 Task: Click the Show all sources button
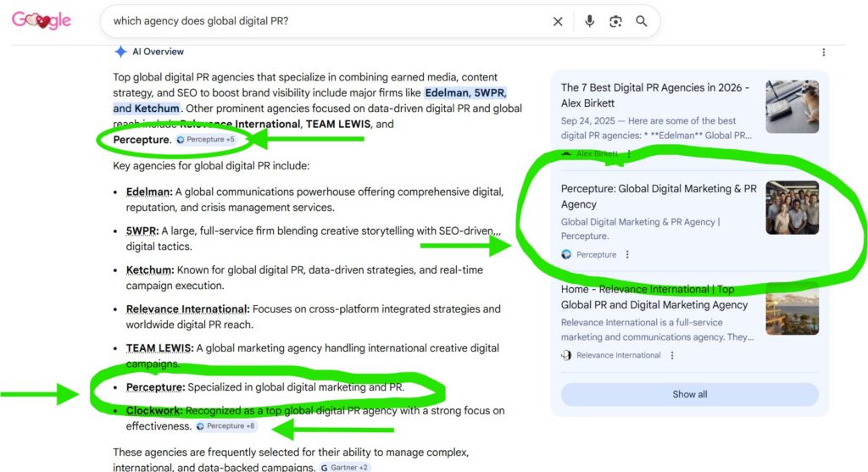pyautogui.click(x=690, y=395)
